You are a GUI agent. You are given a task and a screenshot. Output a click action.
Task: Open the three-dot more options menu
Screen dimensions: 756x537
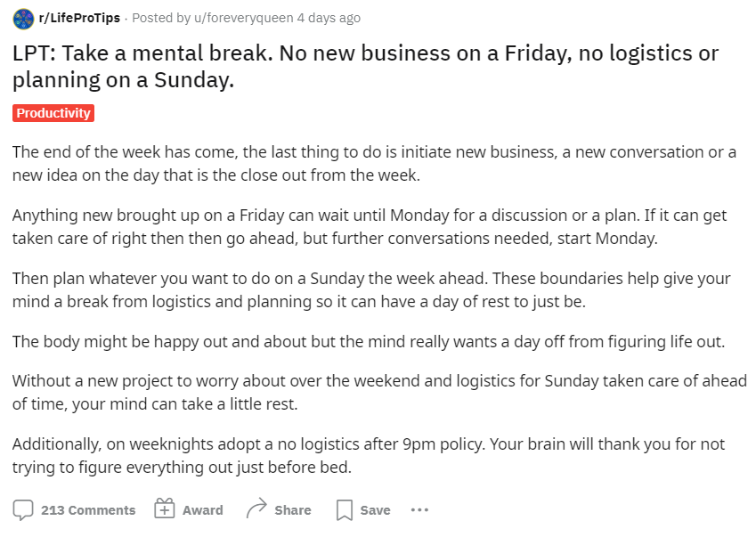click(x=419, y=510)
